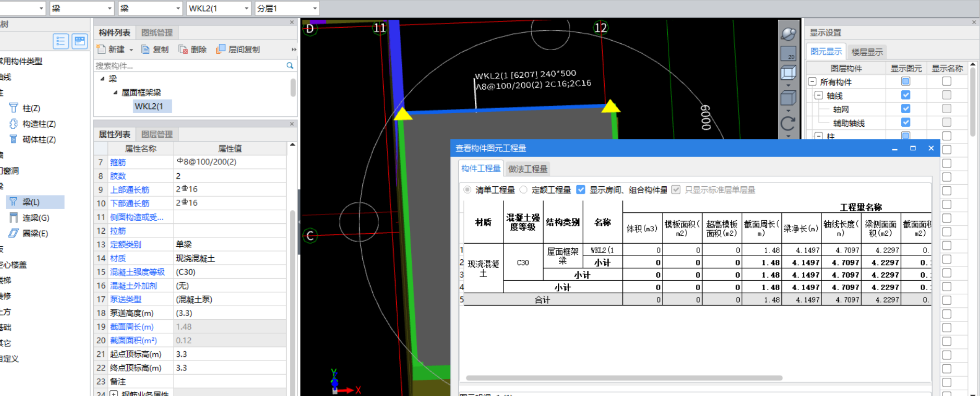This screenshot has height=396, width=980.
Task: Open the 新建 dropdown arrow
Action: 131,50
